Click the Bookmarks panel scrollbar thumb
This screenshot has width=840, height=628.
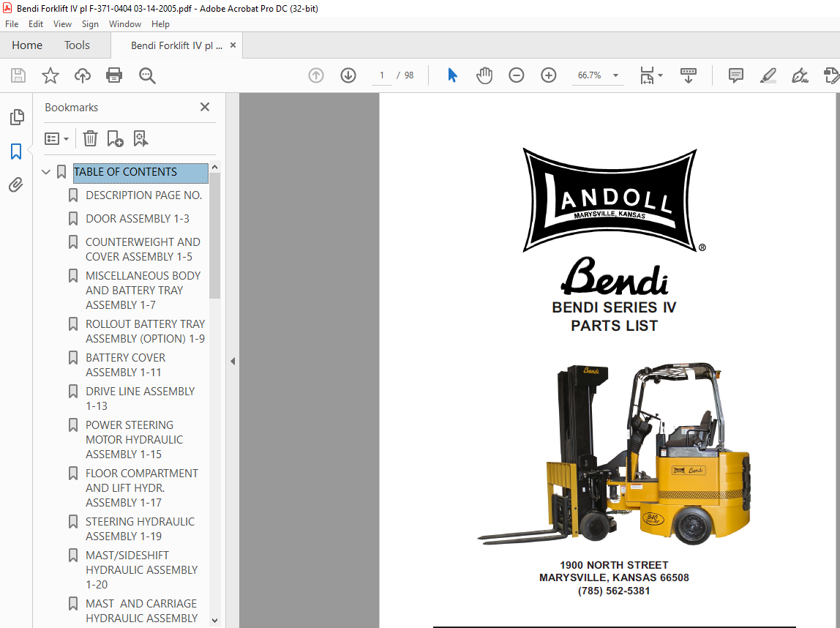tap(215, 236)
